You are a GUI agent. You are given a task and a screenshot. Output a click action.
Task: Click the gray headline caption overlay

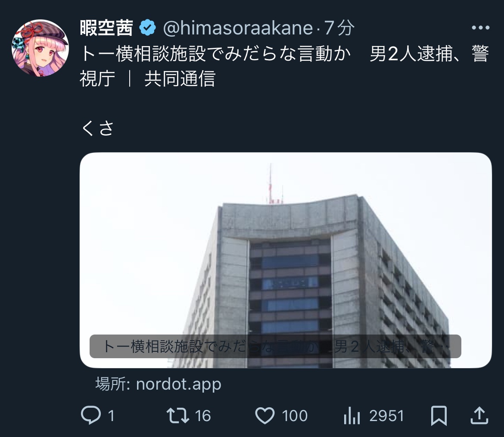click(x=275, y=347)
